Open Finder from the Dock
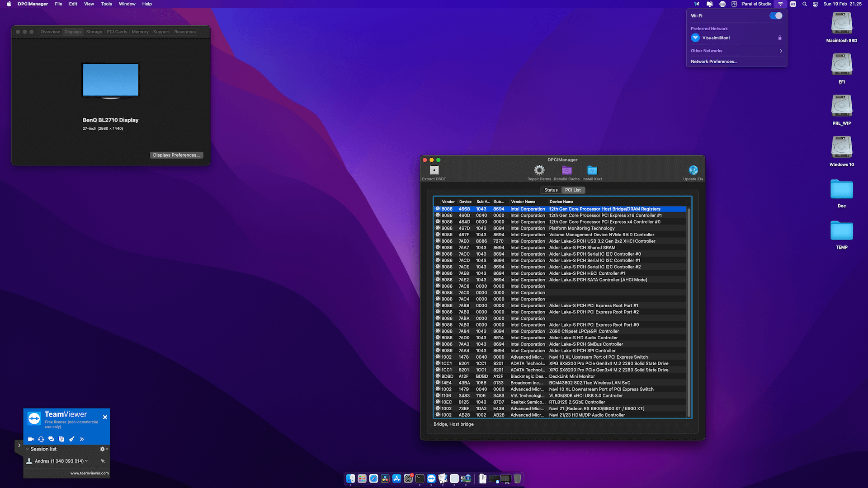868x488 pixels. (x=350, y=479)
